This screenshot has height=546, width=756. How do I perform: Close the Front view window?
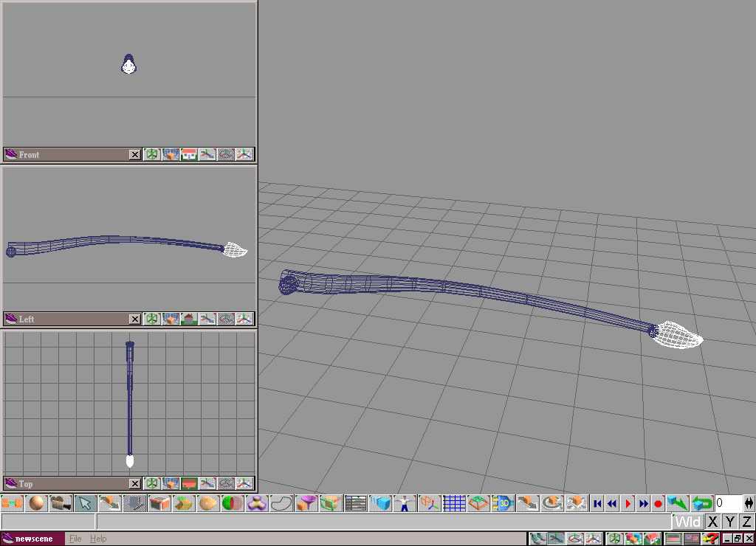pos(135,155)
